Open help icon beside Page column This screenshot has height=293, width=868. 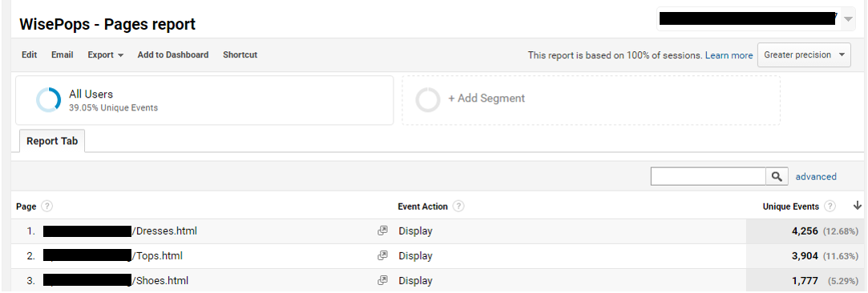(x=47, y=207)
